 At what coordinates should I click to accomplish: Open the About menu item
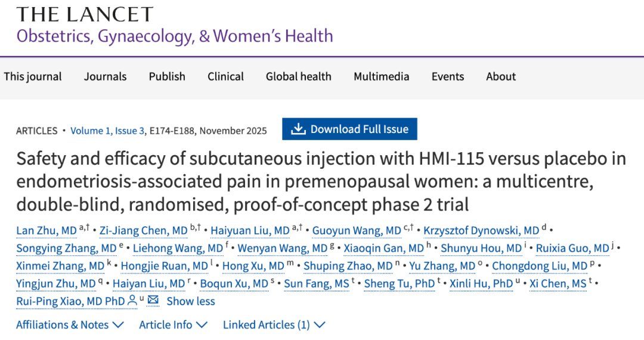(501, 76)
